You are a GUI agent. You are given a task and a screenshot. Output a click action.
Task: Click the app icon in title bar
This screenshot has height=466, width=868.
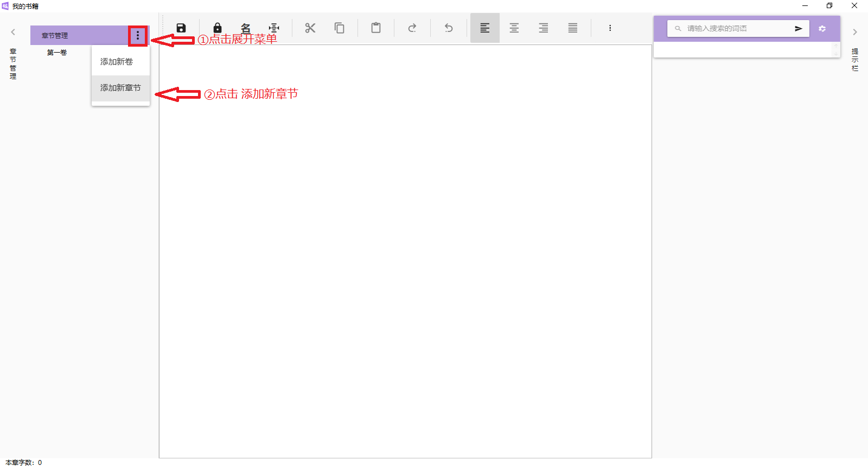[5, 6]
